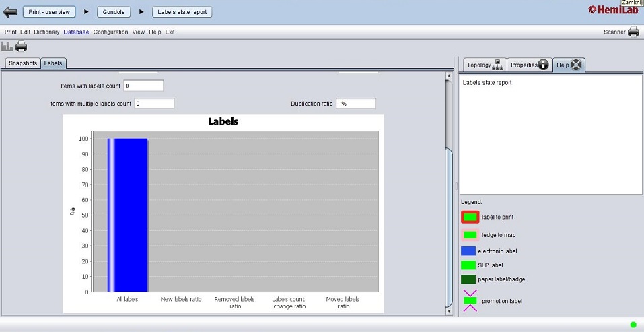This screenshot has height=332, width=644.
Task: Click the HemiLab logo
Action: 613,10
